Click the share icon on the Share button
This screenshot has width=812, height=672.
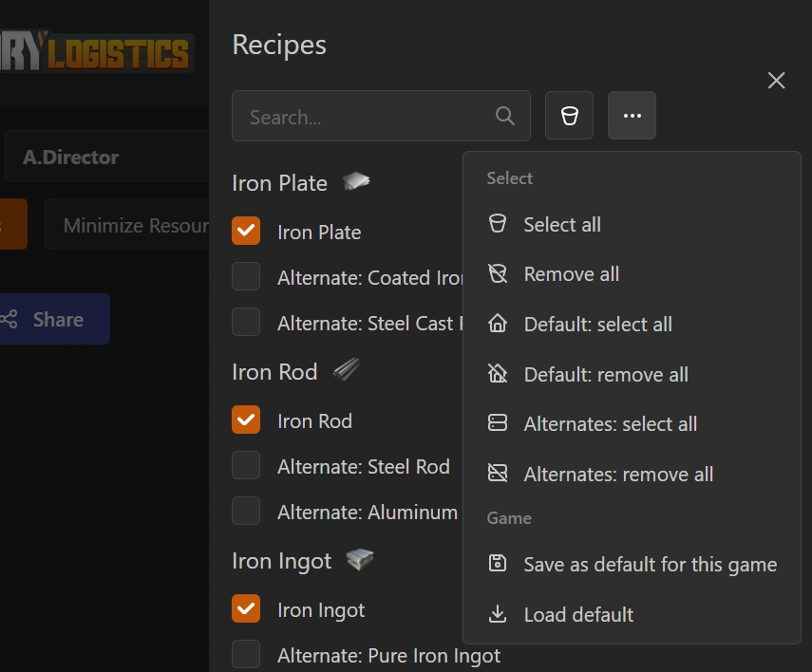coord(9,320)
